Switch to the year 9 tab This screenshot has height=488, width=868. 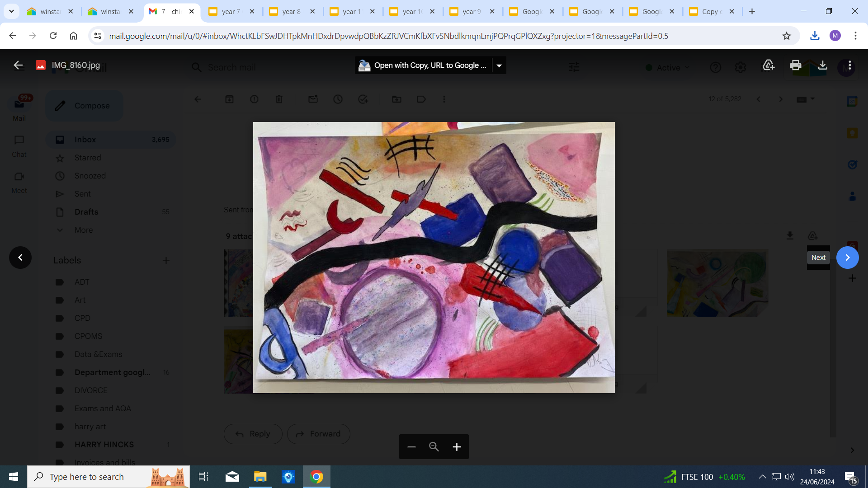(472, 11)
